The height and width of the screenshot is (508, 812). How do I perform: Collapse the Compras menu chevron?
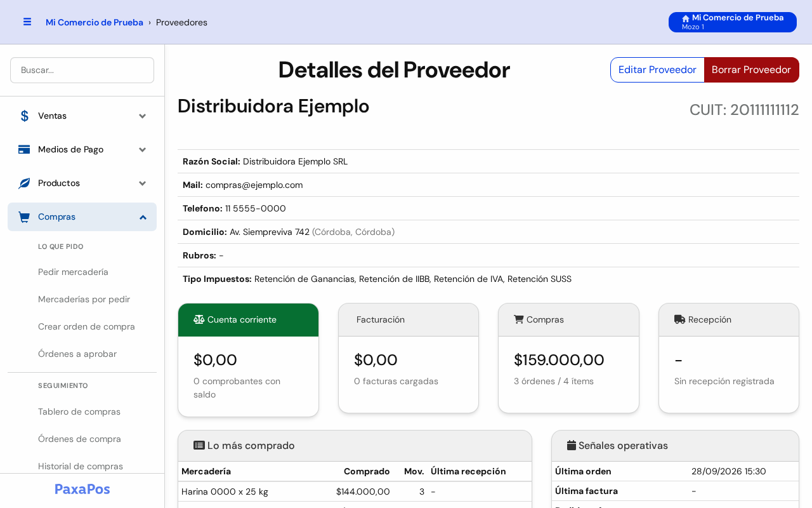[x=143, y=217]
